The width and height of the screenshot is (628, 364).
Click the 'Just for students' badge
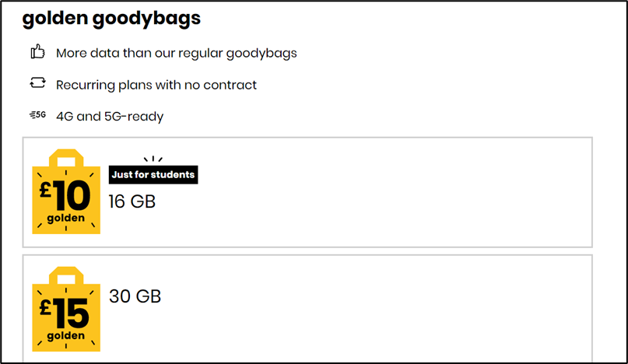click(x=153, y=174)
